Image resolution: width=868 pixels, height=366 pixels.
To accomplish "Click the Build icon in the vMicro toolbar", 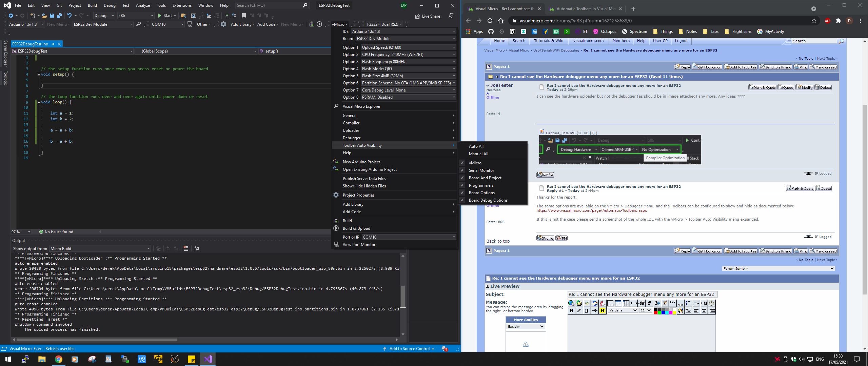I will coord(312,24).
